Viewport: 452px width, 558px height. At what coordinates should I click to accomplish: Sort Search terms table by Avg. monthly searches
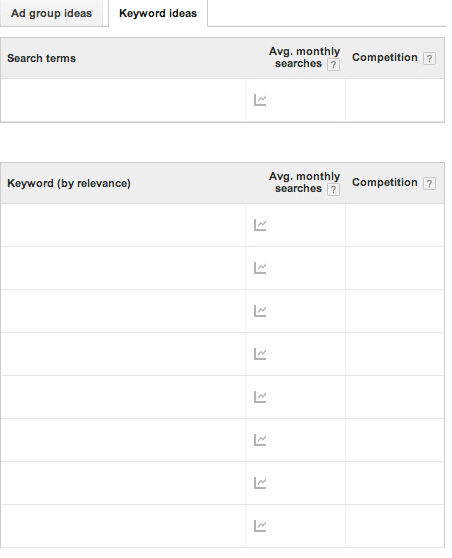304,57
